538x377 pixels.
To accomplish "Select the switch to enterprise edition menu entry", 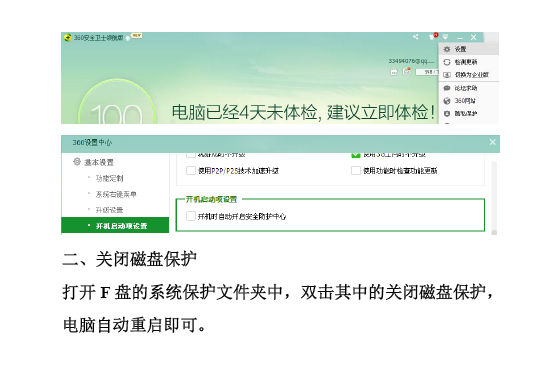I will [x=468, y=74].
